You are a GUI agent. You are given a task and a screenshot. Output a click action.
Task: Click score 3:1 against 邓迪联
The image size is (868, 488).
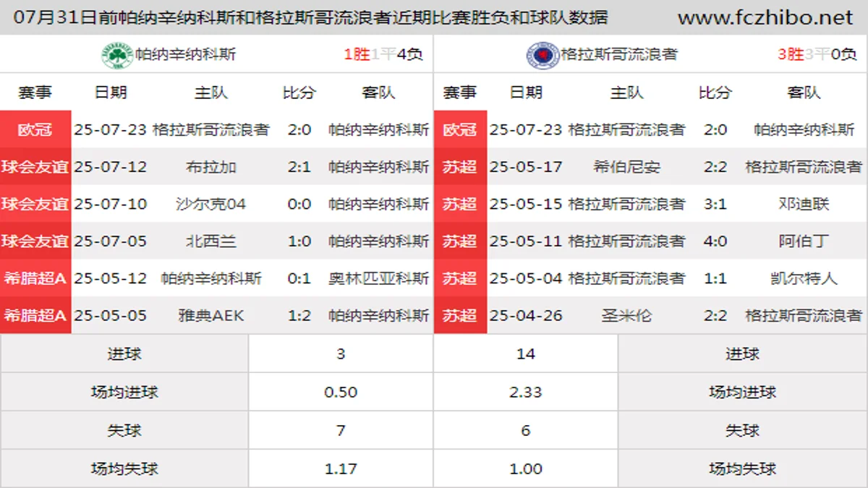pos(715,204)
